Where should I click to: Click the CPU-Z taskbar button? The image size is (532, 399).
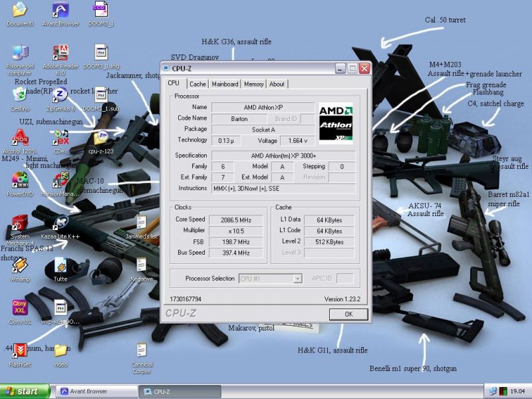(180, 392)
